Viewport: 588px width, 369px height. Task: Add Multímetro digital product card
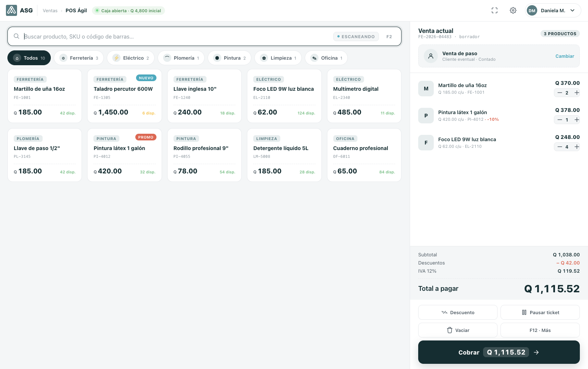tap(364, 96)
